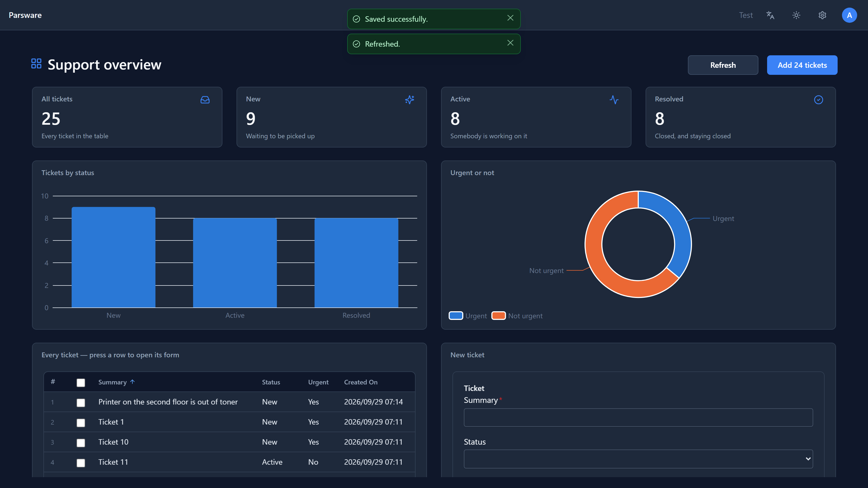Click success check icon in Saved notification
Viewport: 868px width, 488px height.
click(356, 19)
